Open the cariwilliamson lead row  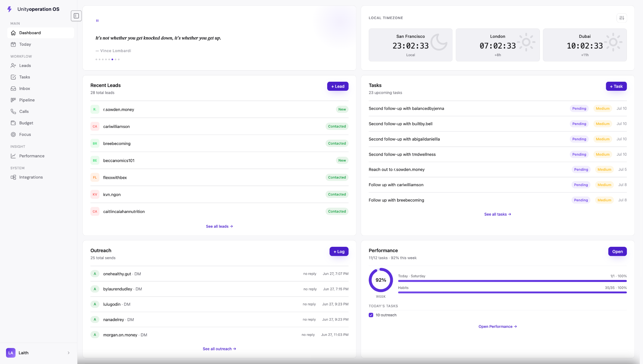[x=219, y=126]
